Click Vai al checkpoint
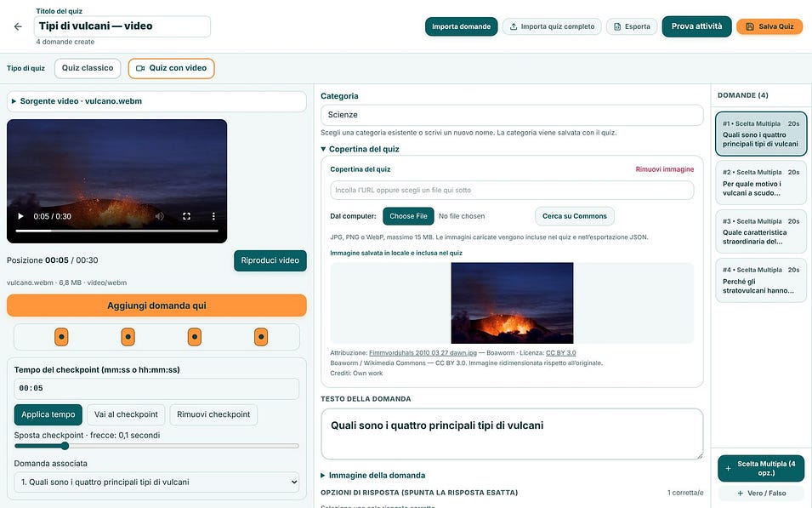Screen dimensions: 812x508 coord(126,414)
